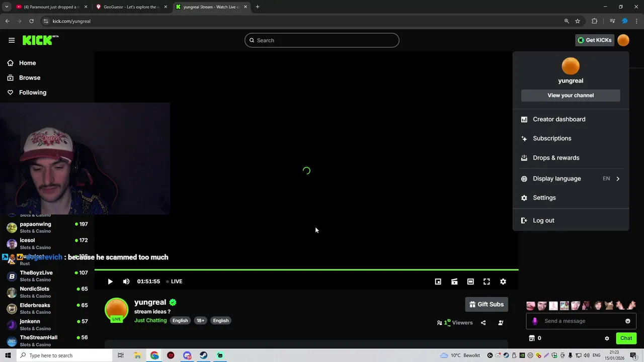Open TheBoyzLive channel in sidebar
644x362 pixels.
[x=47, y=276]
